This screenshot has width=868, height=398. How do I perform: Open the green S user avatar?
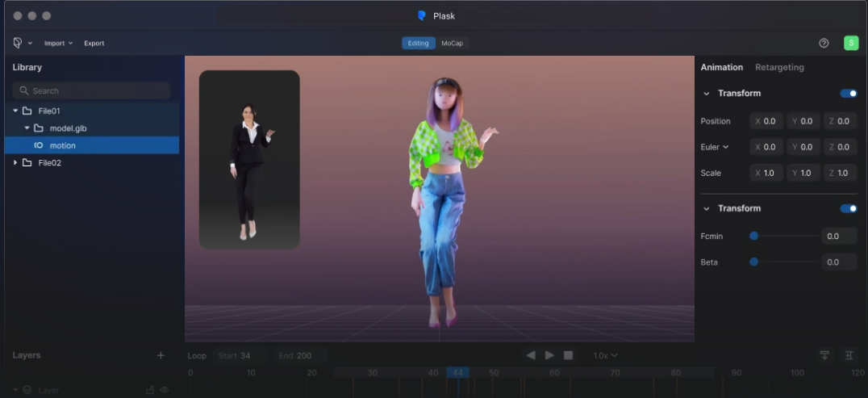coord(851,43)
